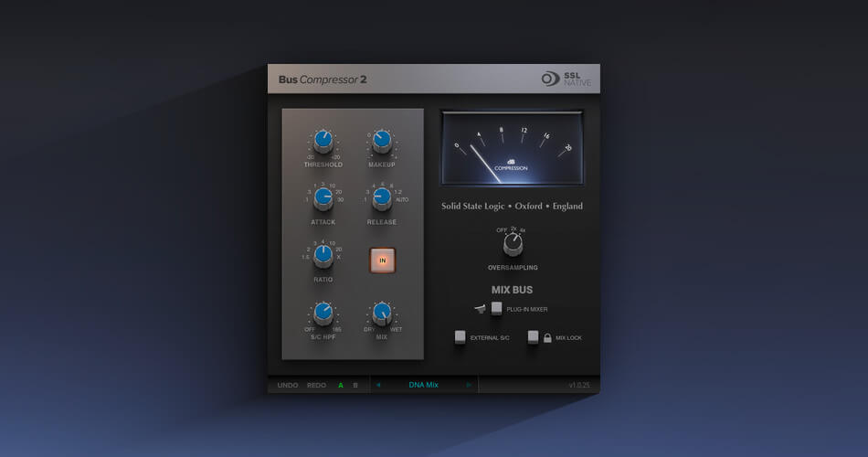Click the Mix Lock padlock icon
Image resolution: width=868 pixels, height=457 pixels.
coord(547,337)
